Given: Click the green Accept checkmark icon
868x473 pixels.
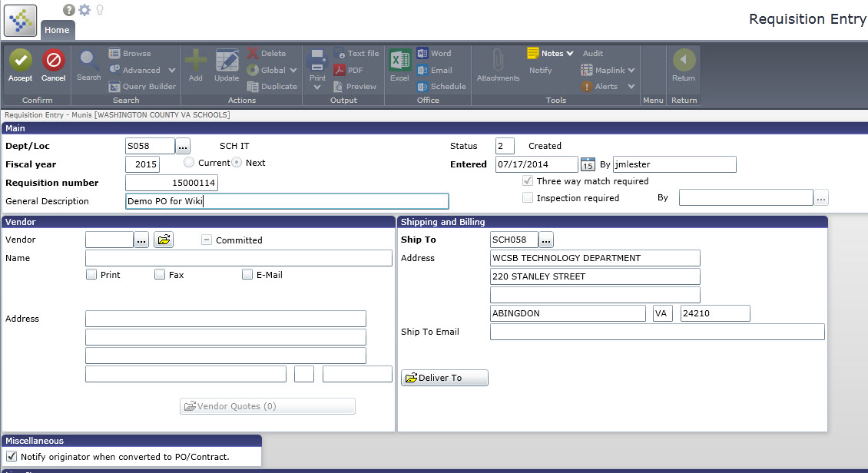Looking at the screenshot, I should [x=21, y=60].
